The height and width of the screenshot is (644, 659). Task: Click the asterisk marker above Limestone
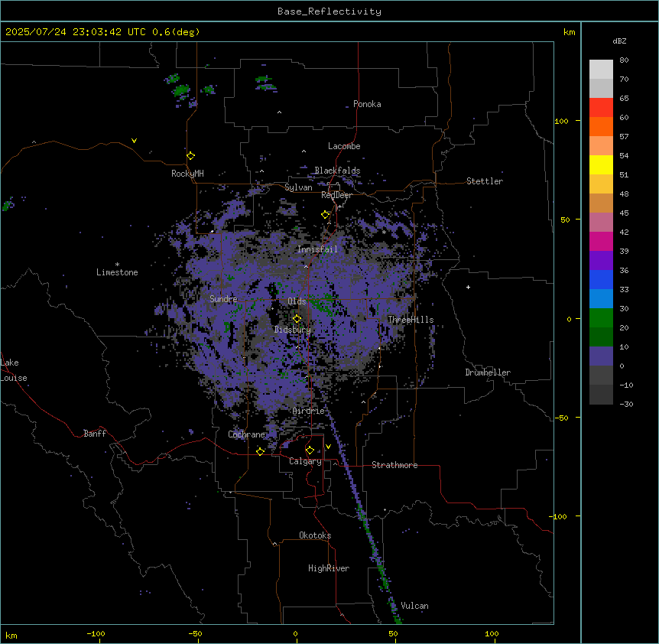point(117,265)
